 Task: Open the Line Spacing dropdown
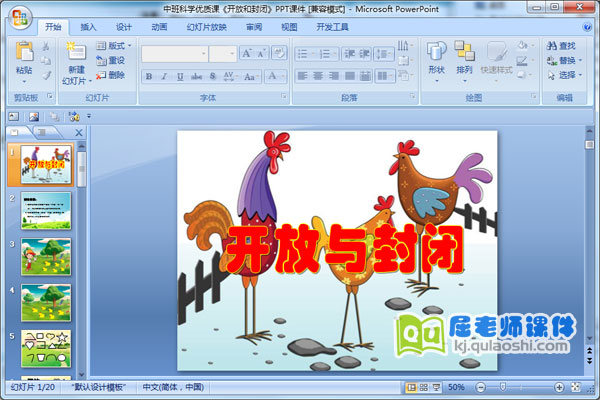[384, 54]
